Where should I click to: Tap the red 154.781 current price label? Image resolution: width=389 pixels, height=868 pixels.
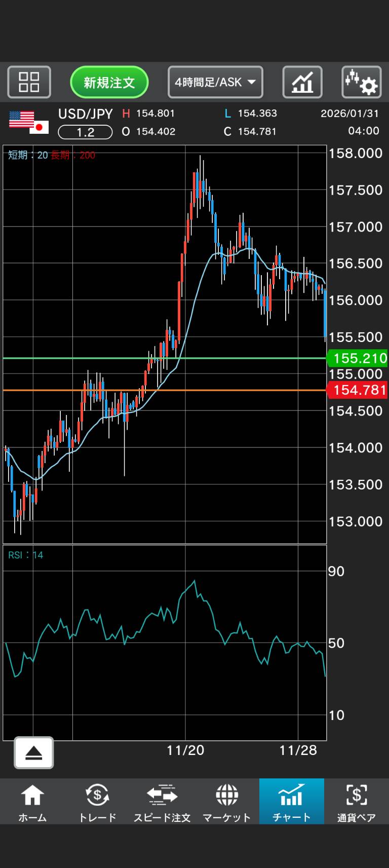click(358, 390)
